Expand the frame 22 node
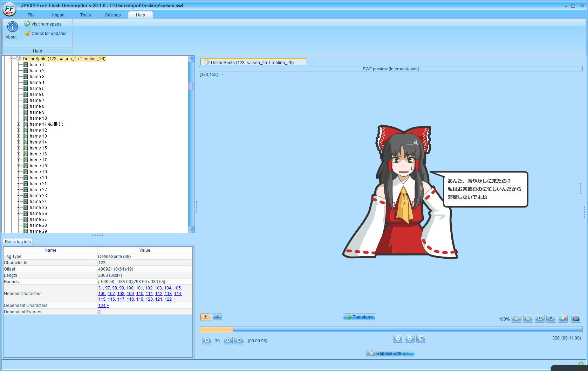Image resolution: width=588 pixels, height=371 pixels. 19,190
